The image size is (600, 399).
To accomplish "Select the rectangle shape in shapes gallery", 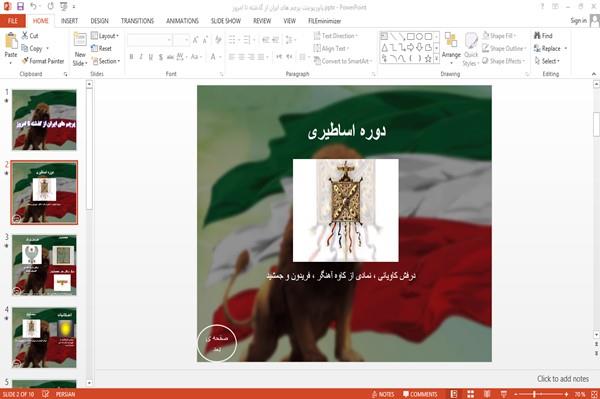I will (x=411, y=36).
